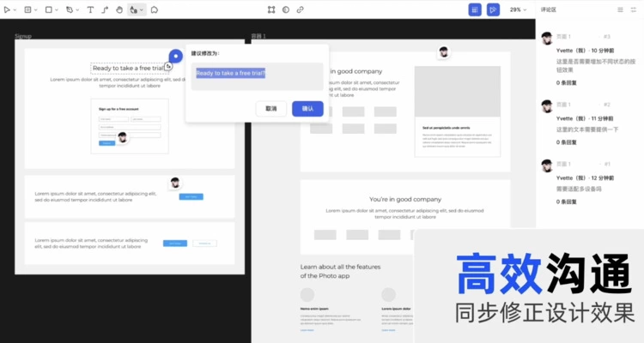Click the polygon shape tool icon
Image resolution: width=644 pixels, height=343 pixels.
point(155,9)
